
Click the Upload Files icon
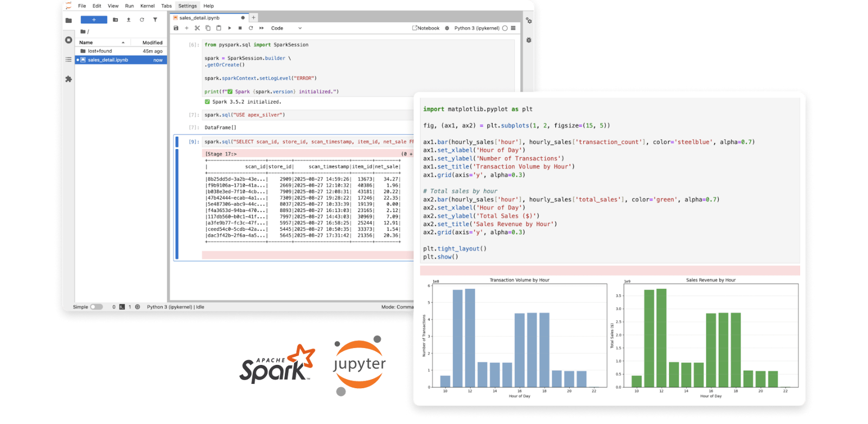pyautogui.click(x=129, y=20)
